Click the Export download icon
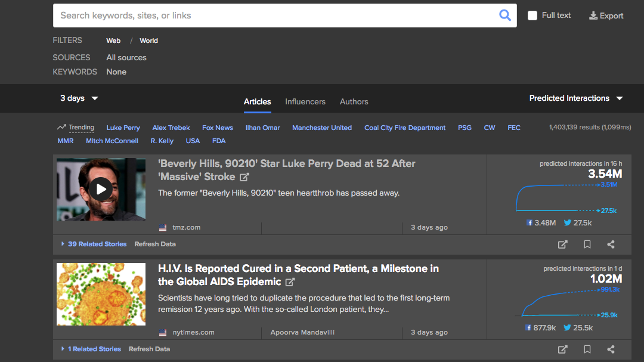The height and width of the screenshot is (362, 644). (x=606, y=16)
